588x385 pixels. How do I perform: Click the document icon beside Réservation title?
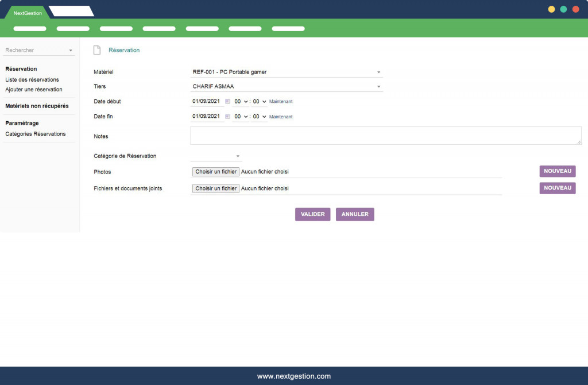(x=97, y=51)
